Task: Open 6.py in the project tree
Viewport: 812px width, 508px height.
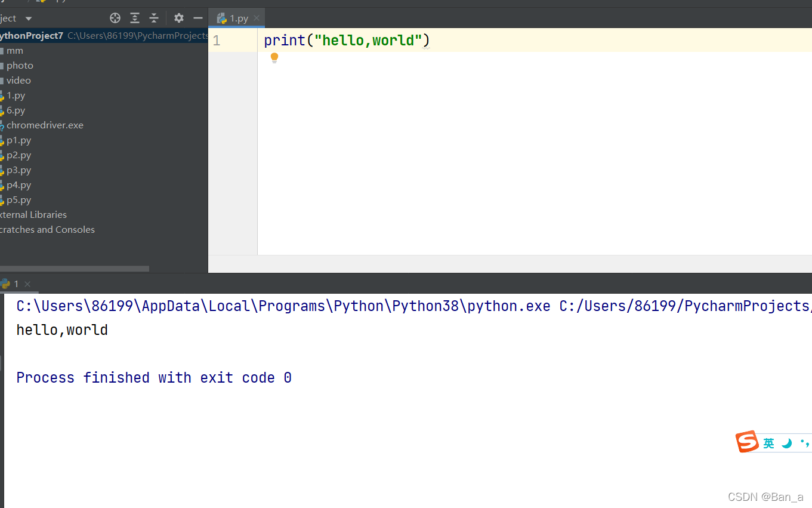Action: pos(16,110)
